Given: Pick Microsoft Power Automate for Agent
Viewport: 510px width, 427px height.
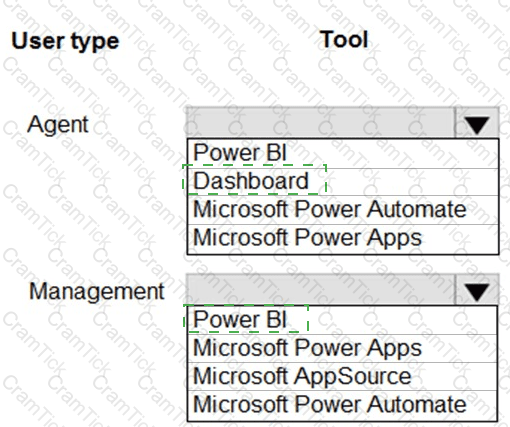Looking at the screenshot, I should click(x=343, y=210).
